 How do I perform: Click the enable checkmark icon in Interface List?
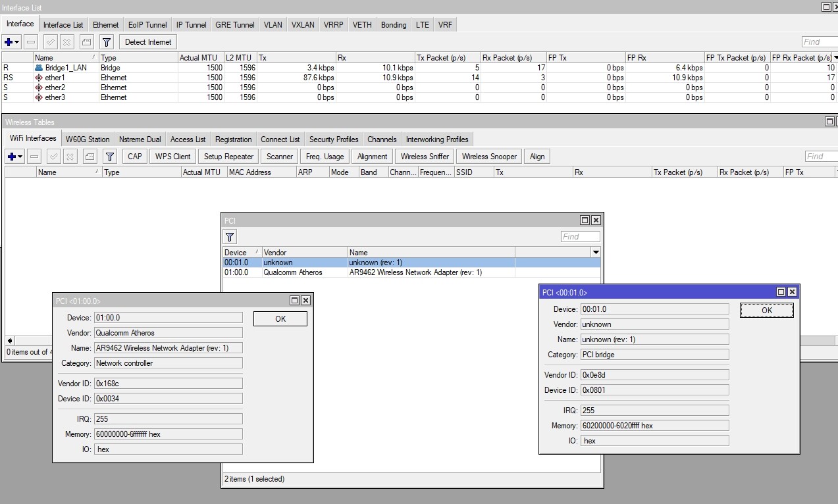(51, 42)
